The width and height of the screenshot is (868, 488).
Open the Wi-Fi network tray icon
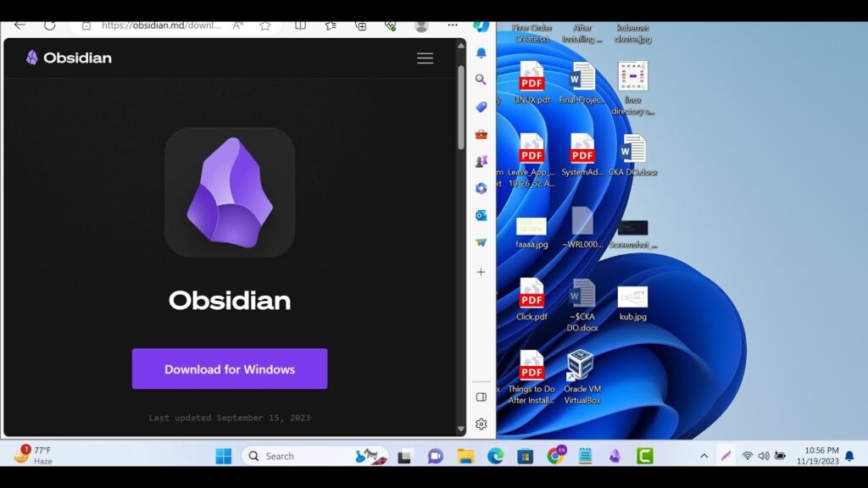coord(748,456)
